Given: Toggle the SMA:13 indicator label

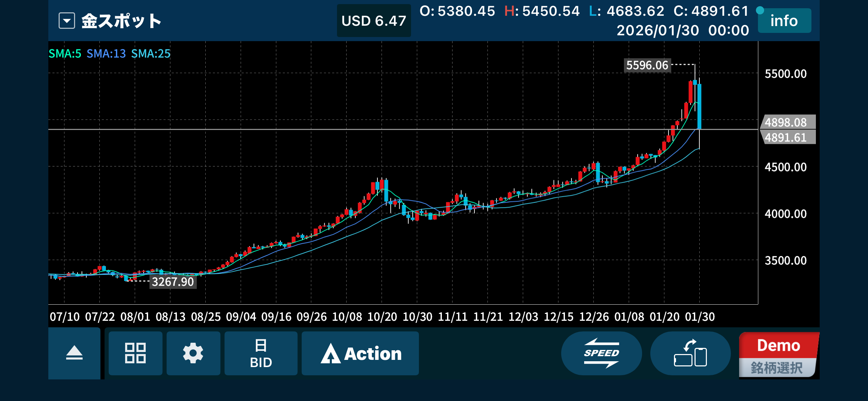Looking at the screenshot, I should point(106,54).
